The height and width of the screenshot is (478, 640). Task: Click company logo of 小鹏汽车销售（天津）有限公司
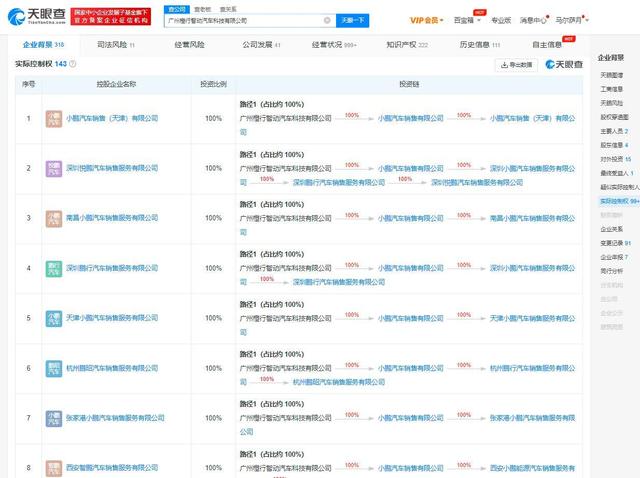click(55, 118)
